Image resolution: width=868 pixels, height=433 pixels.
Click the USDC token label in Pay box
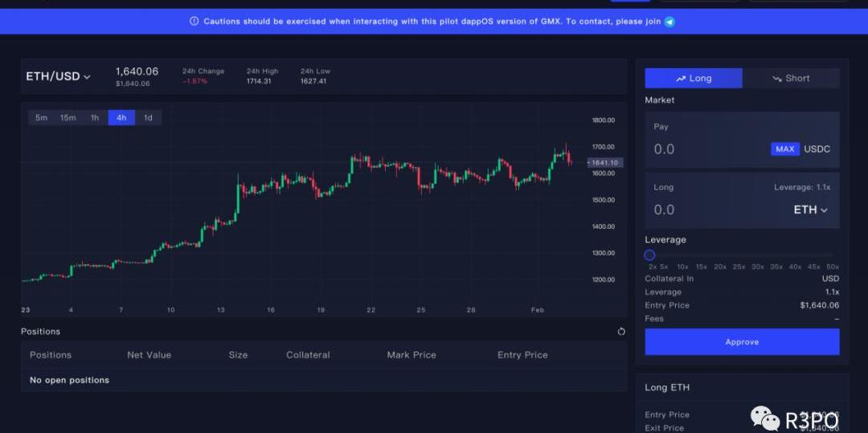coord(817,149)
